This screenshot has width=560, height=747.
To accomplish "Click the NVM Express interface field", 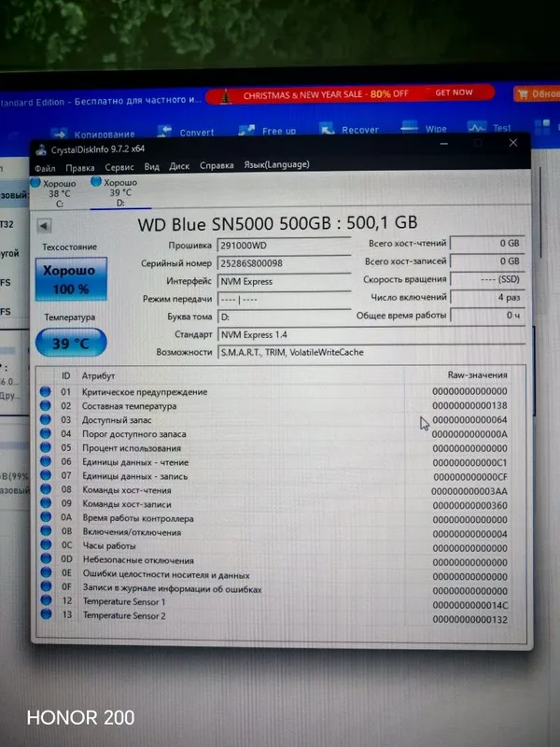I will tap(284, 281).
